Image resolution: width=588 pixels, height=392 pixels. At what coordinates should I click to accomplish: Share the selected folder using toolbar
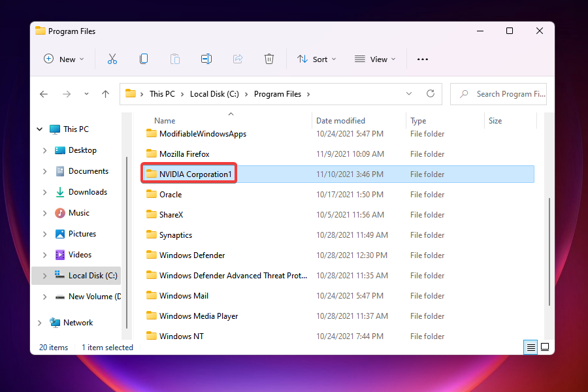238,59
